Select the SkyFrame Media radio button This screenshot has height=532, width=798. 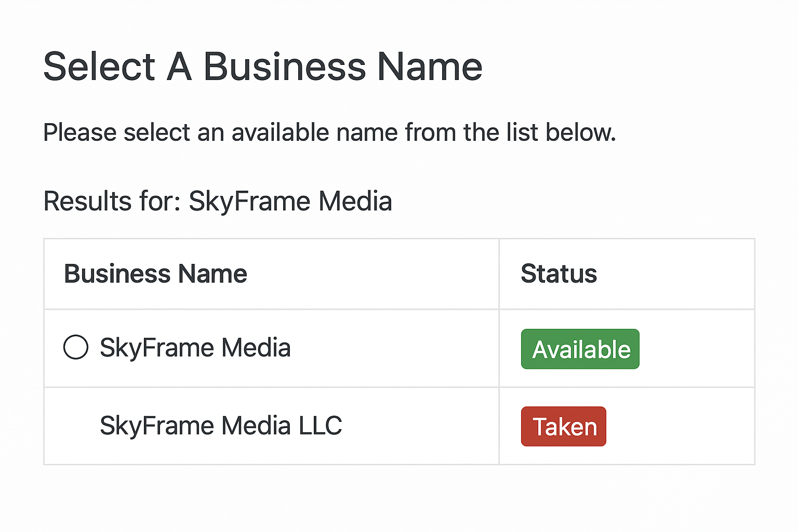tap(76, 347)
